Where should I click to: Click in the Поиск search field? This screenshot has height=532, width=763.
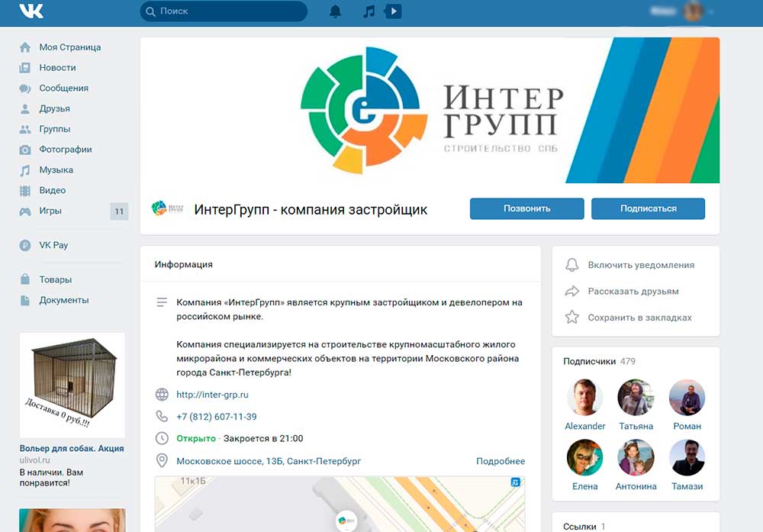pyautogui.click(x=224, y=11)
